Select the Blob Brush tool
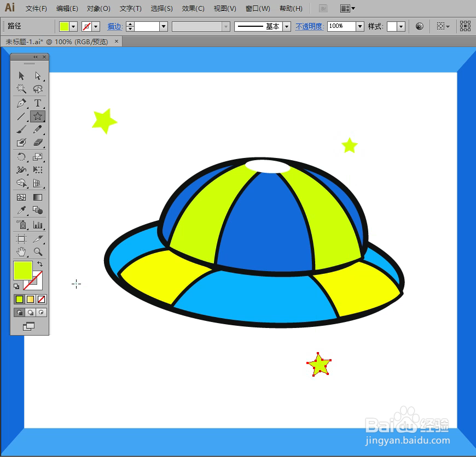This screenshot has width=476, height=457. coord(21,143)
